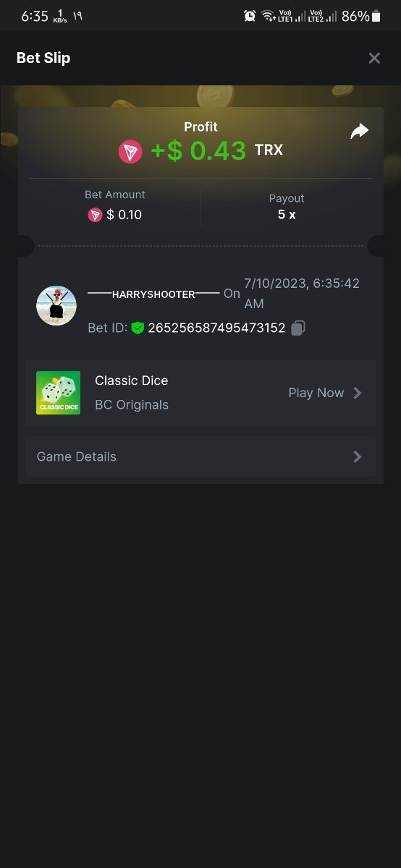Tap the BC Originals label
The width and height of the screenshot is (401, 868).
(132, 405)
